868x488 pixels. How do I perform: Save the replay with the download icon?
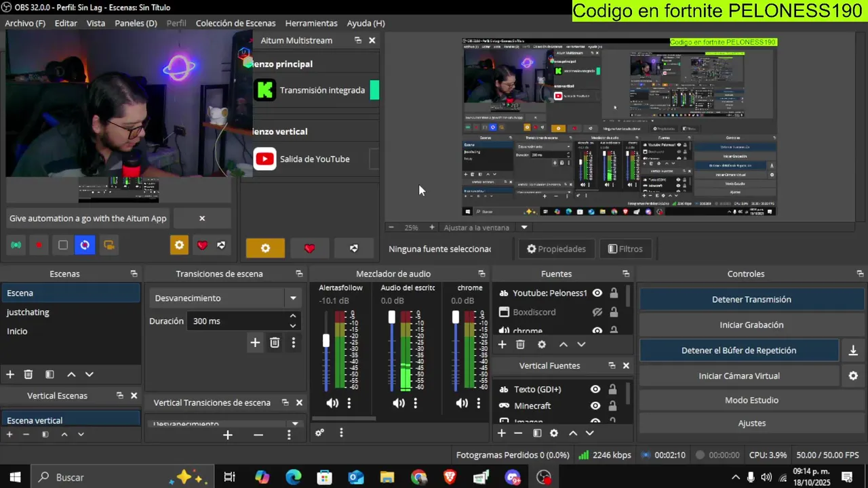pos(854,350)
